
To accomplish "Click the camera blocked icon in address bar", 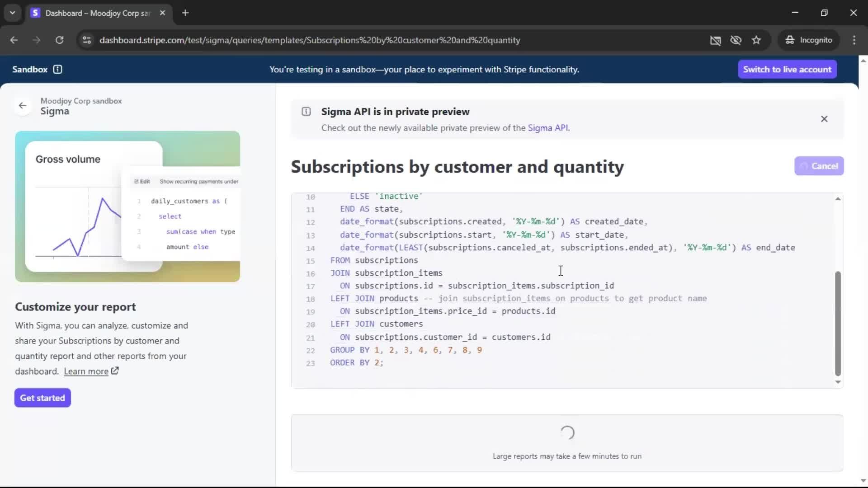I will coord(715,40).
